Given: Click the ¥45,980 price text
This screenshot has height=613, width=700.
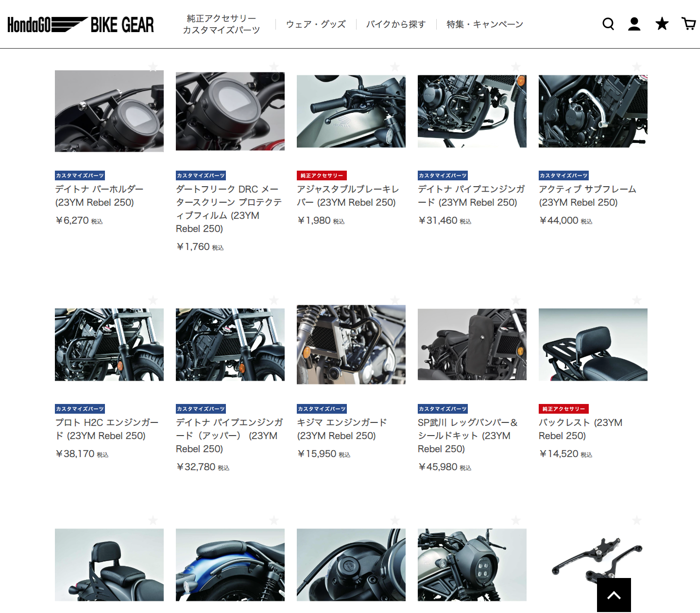Looking at the screenshot, I should tap(438, 467).
